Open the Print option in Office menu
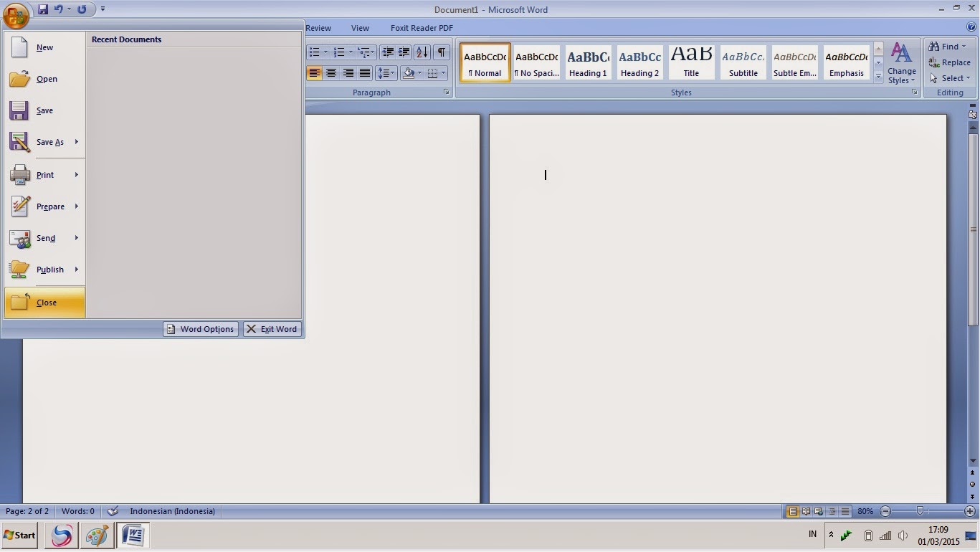980x552 pixels. tap(44, 174)
